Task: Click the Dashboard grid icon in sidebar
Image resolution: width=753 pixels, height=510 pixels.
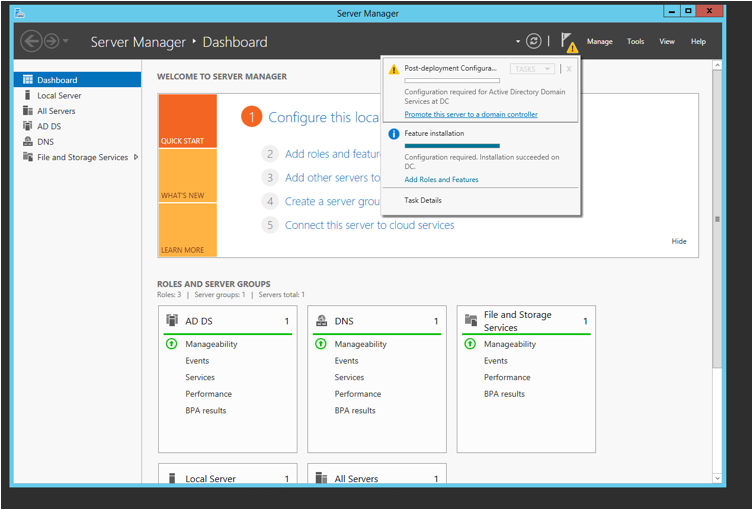Action: pyautogui.click(x=28, y=80)
